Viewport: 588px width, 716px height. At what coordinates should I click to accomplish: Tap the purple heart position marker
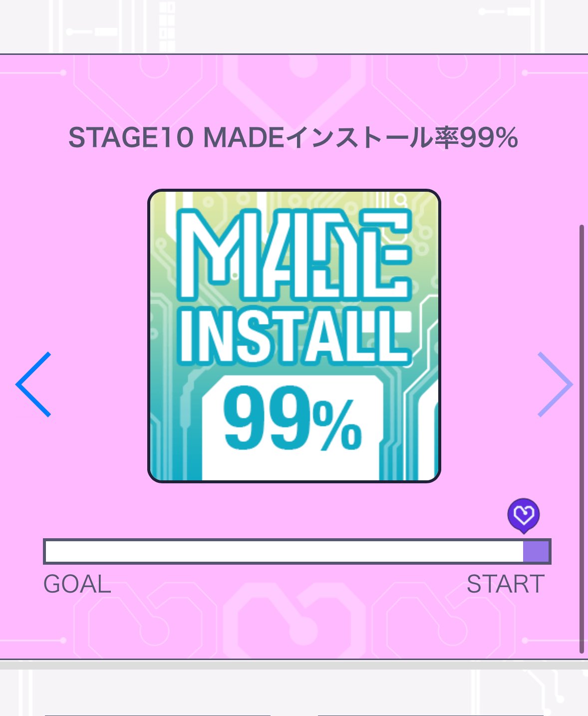[524, 515]
